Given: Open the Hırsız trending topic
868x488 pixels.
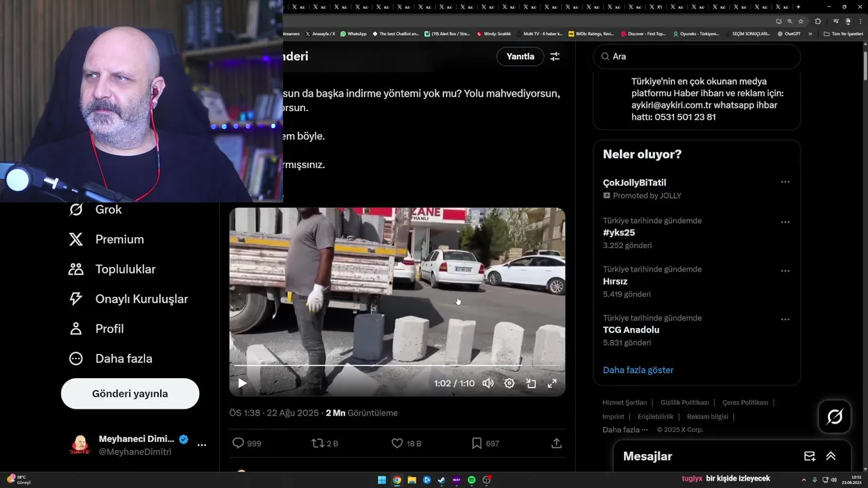Looking at the screenshot, I should pos(615,281).
